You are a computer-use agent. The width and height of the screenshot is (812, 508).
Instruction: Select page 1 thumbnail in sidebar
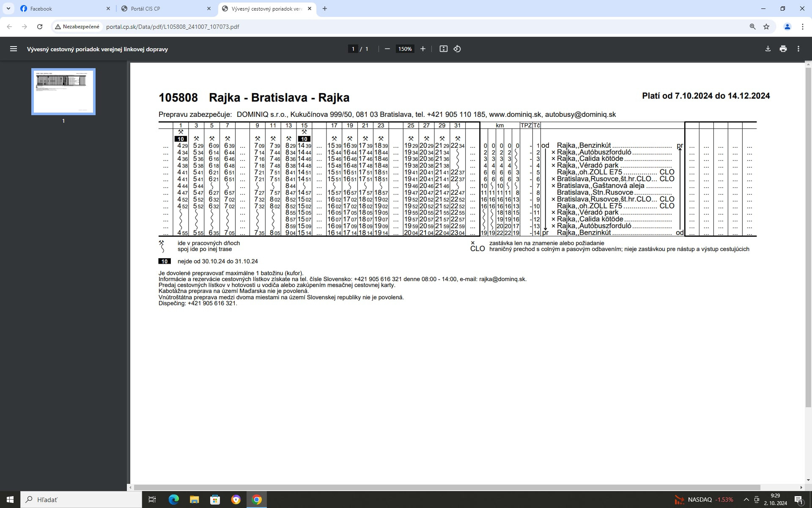coord(63,91)
